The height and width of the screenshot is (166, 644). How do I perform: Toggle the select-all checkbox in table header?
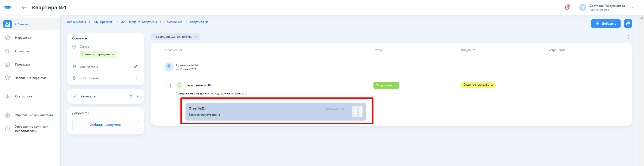[x=157, y=50]
